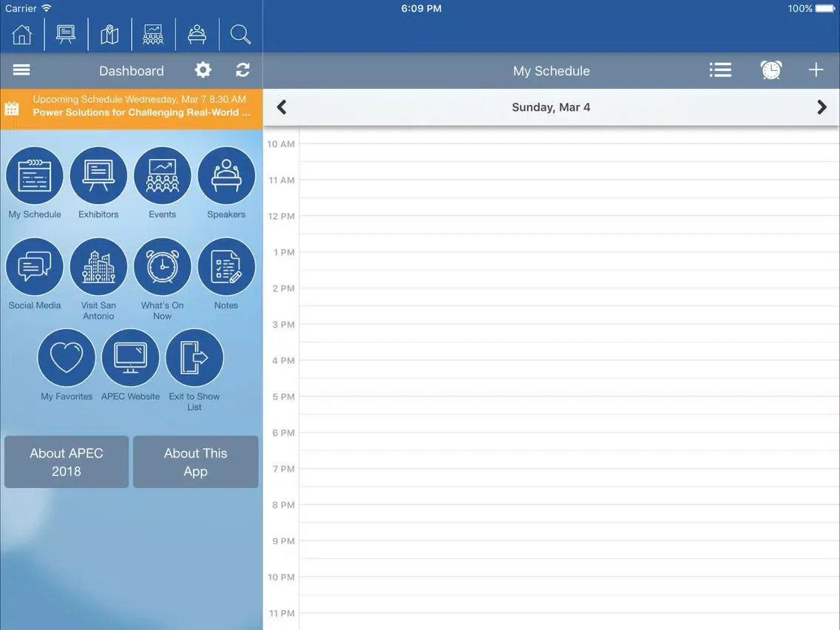Tap the 6:09 PM clock in status bar
Screen dimensions: 840x630
tap(421, 9)
